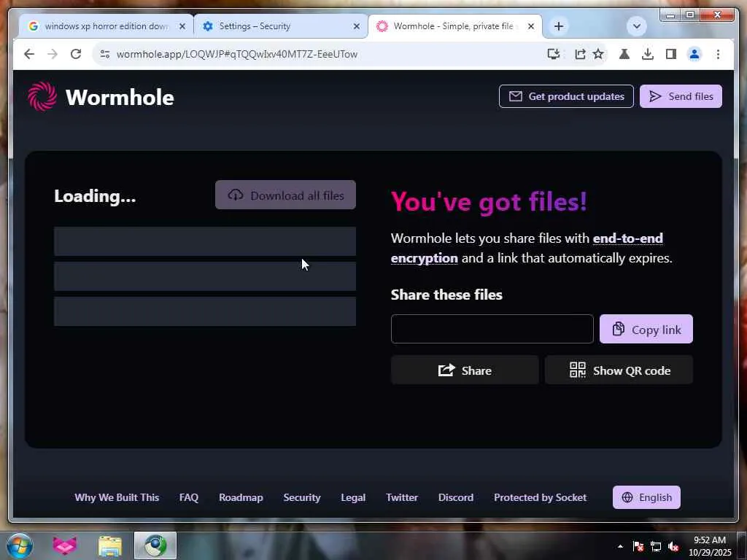Click the Wormhole spiral logo
Viewport: 747px width, 560px height.
coord(42,96)
